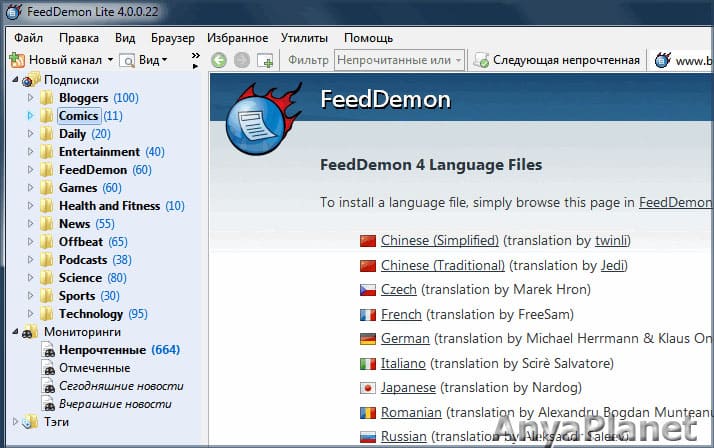Click the translator link Jedi
This screenshot has height=448, width=714.
tap(613, 265)
